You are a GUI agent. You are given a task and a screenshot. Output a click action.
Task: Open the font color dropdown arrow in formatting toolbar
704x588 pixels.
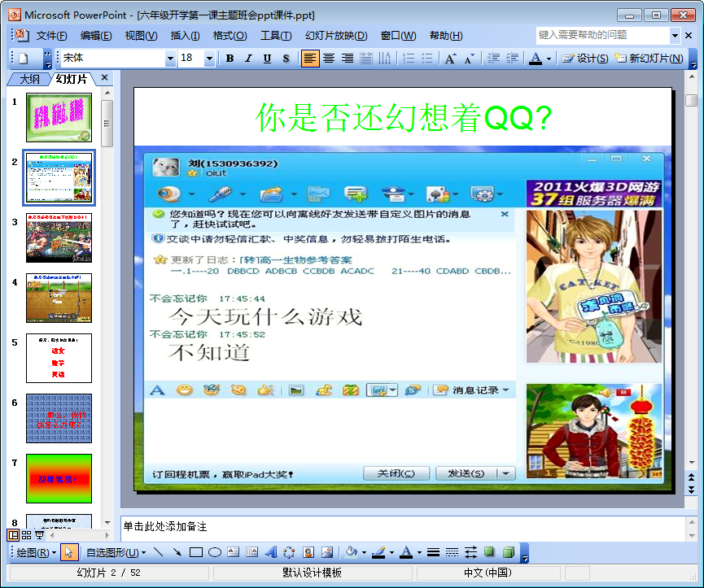[x=549, y=59]
